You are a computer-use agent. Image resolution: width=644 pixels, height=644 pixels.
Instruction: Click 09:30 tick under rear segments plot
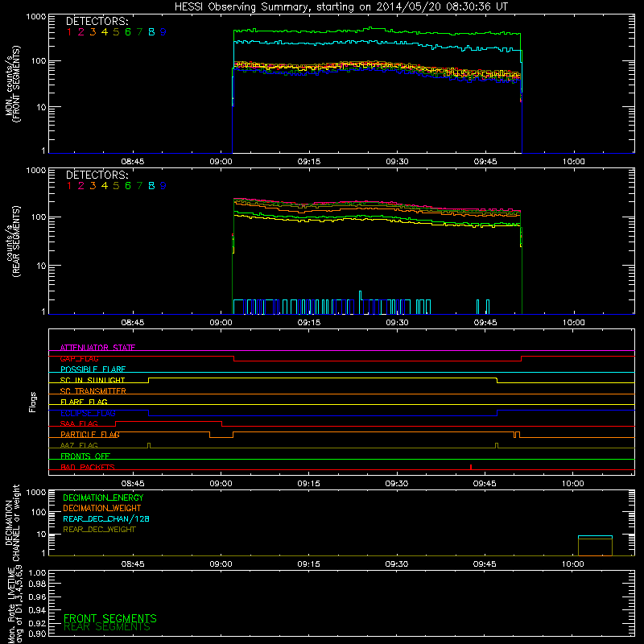(x=397, y=323)
